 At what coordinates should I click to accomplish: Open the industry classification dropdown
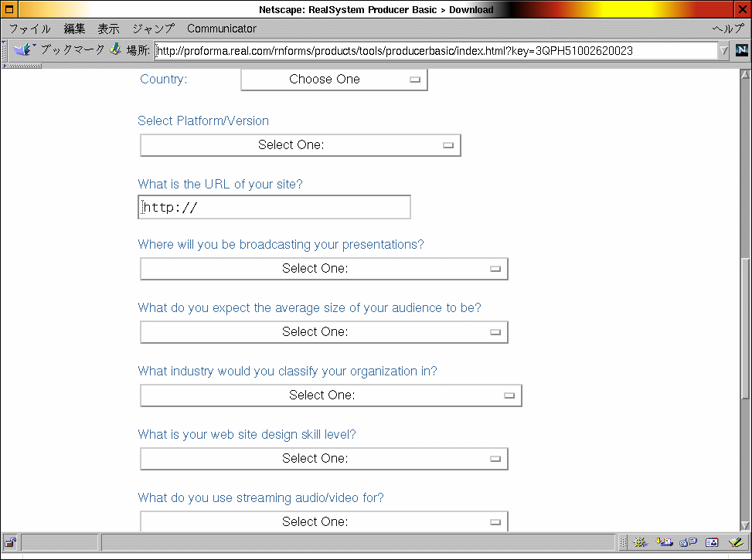pos(331,395)
